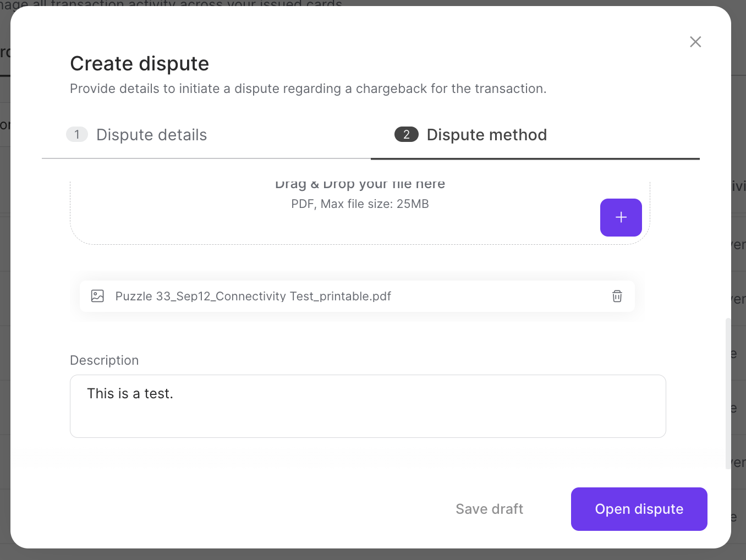Remove Puzzle 33 attachment using delete icon
Screen dimensions: 746x560
(617, 296)
